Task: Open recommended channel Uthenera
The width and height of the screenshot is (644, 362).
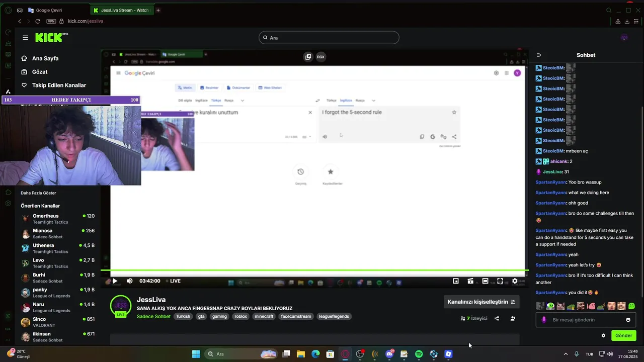Action: pyautogui.click(x=57, y=248)
